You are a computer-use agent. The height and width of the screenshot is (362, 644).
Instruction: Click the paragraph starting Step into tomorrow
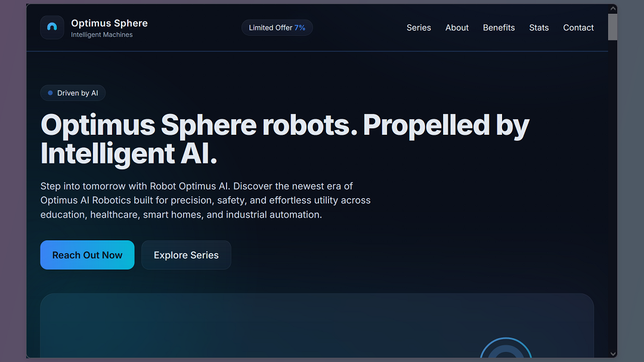click(205, 200)
